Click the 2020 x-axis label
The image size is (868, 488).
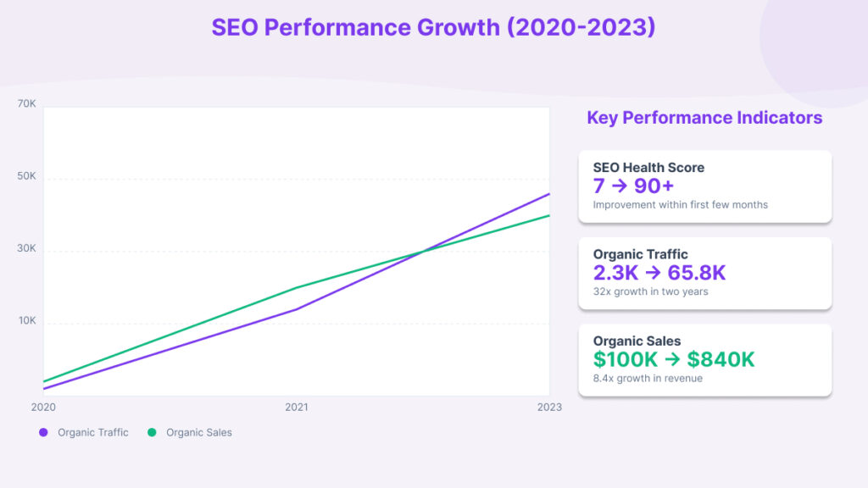pyautogui.click(x=43, y=408)
